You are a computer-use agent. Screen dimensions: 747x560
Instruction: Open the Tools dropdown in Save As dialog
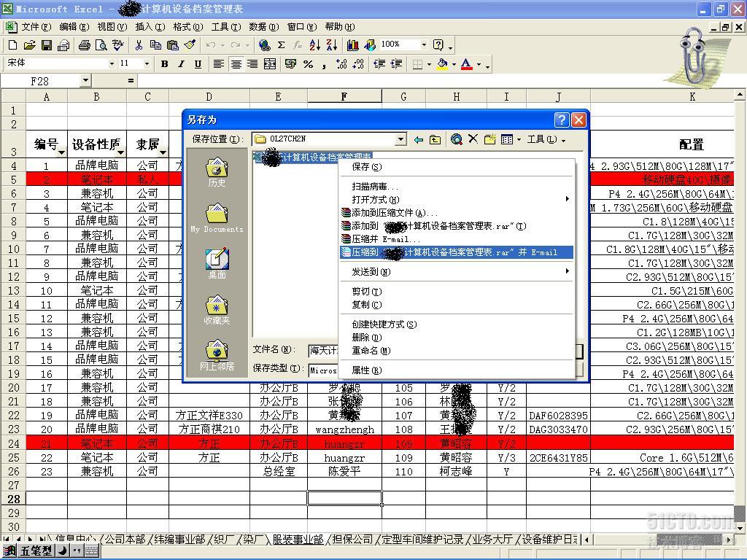point(546,139)
